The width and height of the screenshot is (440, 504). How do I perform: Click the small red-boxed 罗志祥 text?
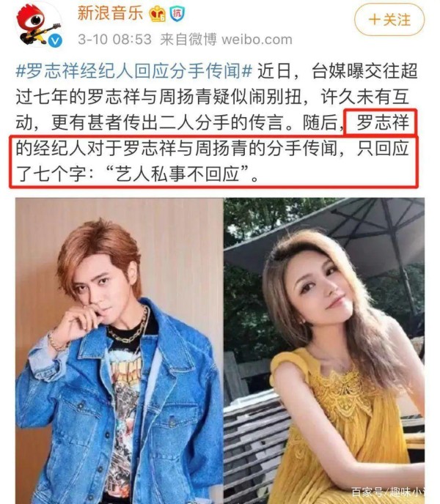[x=382, y=123]
